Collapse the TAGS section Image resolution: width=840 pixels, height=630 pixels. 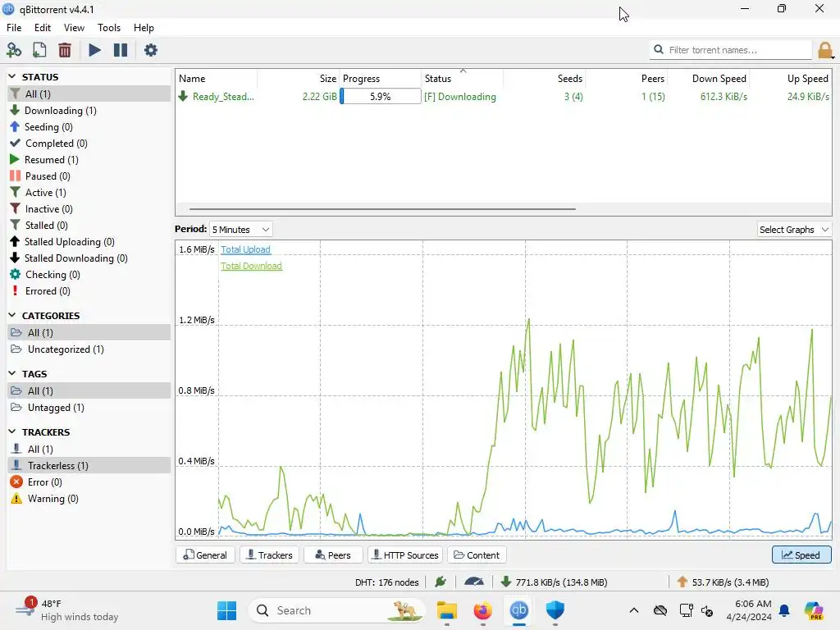pos(12,373)
